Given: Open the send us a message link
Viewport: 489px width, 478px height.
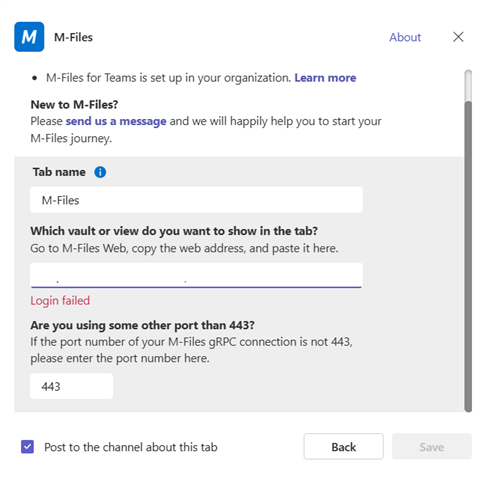Looking at the screenshot, I should [116, 121].
